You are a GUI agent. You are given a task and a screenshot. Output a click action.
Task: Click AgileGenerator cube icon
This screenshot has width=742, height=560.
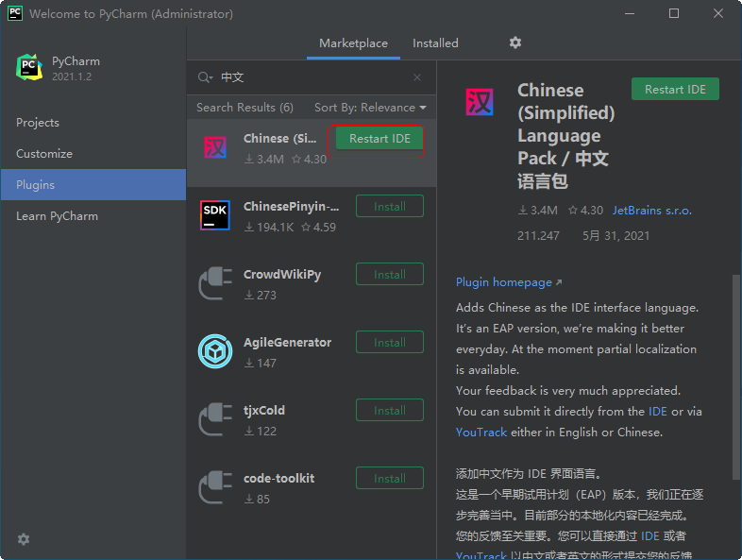click(x=215, y=351)
